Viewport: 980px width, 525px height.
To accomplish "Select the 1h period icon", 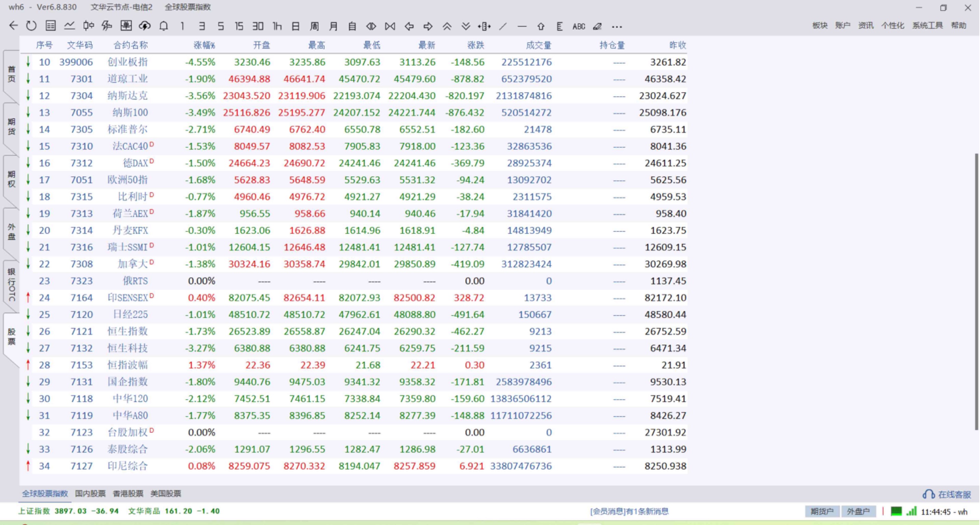I will coord(277,26).
